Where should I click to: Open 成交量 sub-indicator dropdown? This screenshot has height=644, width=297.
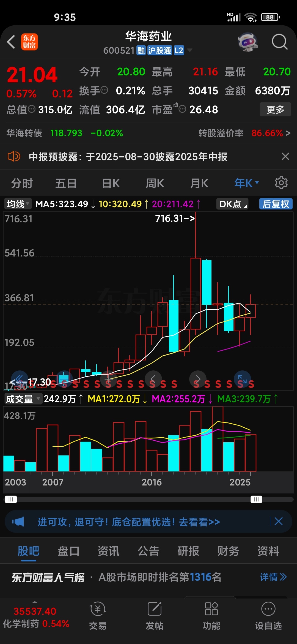pyautogui.click(x=23, y=399)
